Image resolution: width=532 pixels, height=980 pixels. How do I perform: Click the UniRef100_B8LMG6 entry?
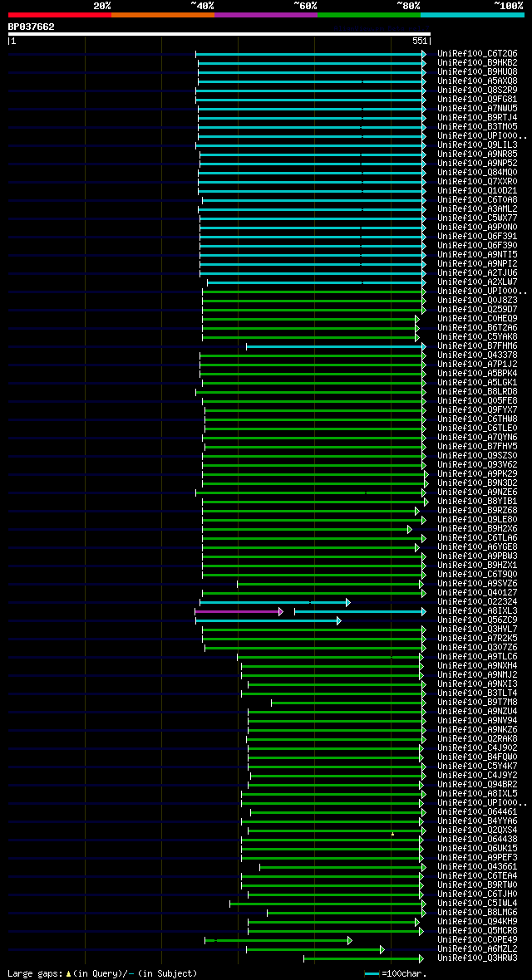coord(477,912)
